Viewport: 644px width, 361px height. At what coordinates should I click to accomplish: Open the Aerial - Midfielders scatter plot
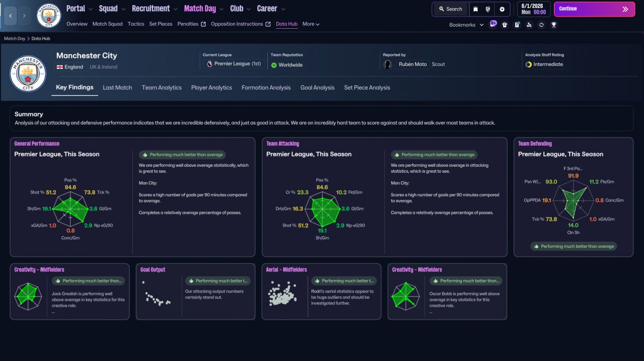pyautogui.click(x=282, y=295)
